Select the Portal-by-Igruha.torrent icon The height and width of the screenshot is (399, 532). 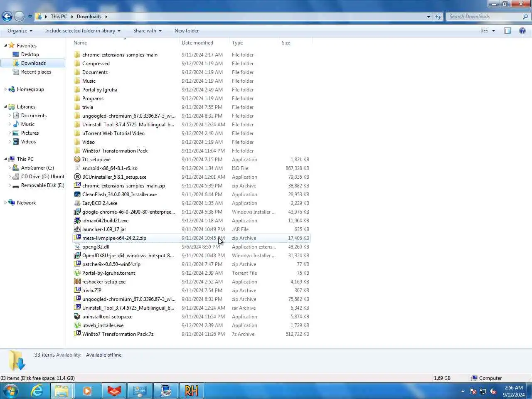77,273
